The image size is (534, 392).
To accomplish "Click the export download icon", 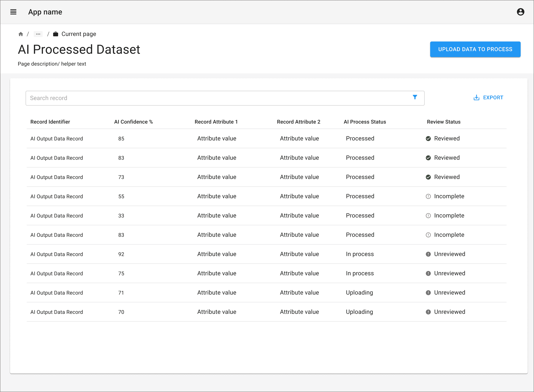I will pos(476,97).
